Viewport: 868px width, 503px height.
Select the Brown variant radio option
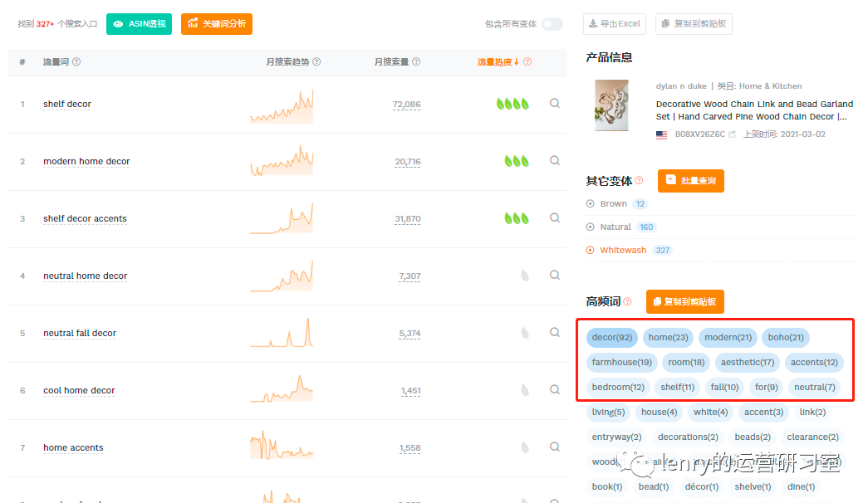point(591,204)
